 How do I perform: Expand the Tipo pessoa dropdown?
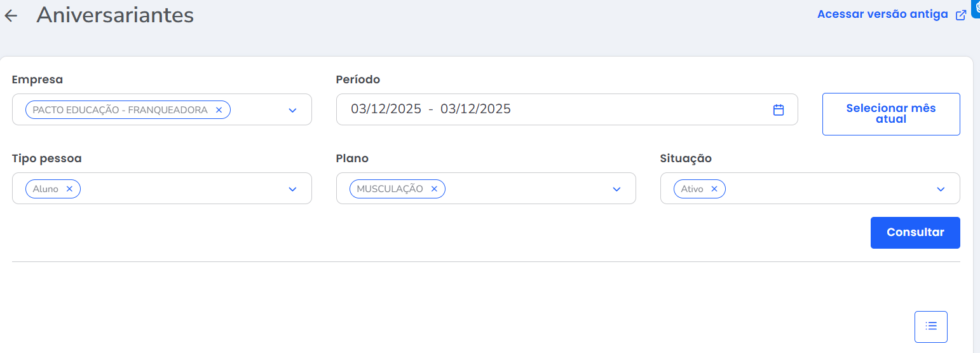click(x=292, y=189)
